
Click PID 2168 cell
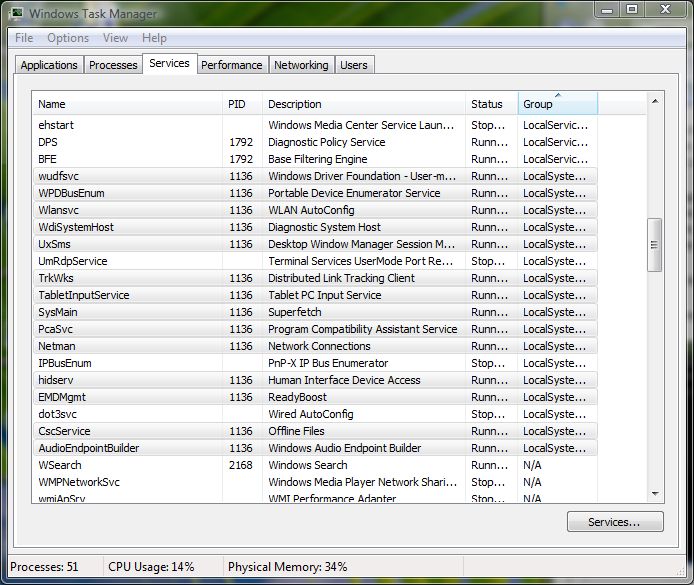(241, 465)
